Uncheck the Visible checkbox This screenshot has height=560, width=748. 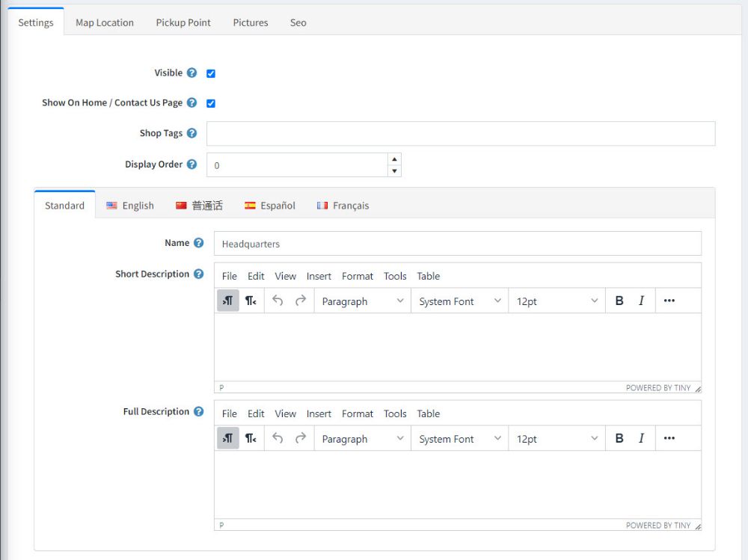point(211,73)
